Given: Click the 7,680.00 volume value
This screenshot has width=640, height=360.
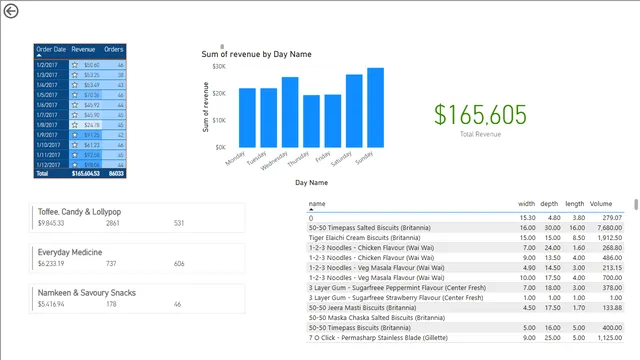Looking at the screenshot, I should tap(610, 228).
